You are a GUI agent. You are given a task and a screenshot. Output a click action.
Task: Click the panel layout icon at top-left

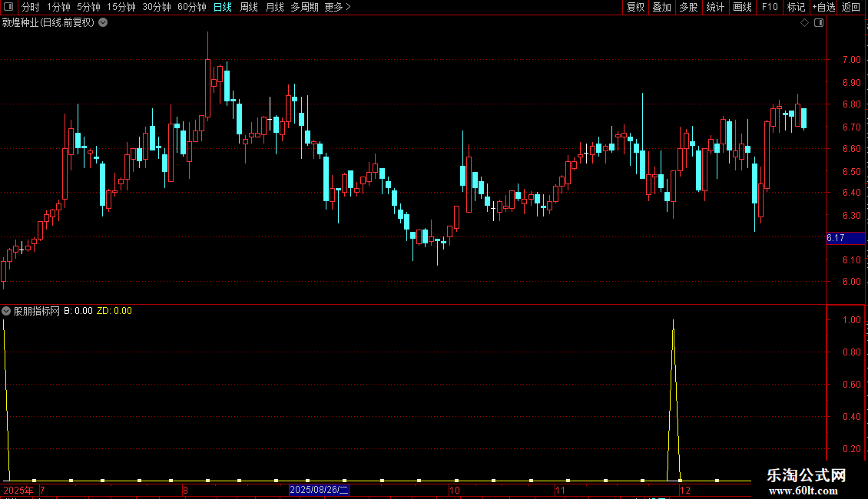point(8,7)
